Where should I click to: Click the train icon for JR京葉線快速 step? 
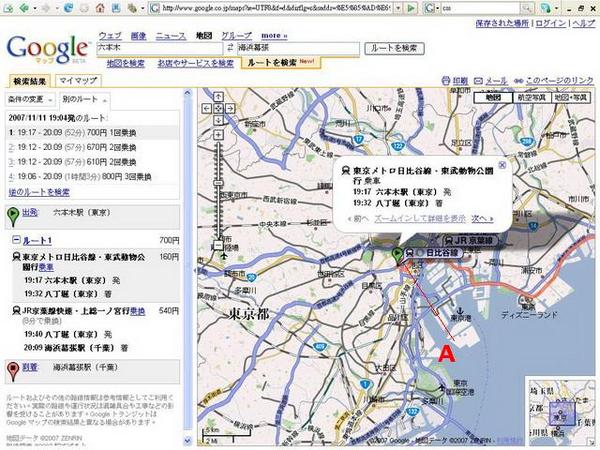point(16,310)
